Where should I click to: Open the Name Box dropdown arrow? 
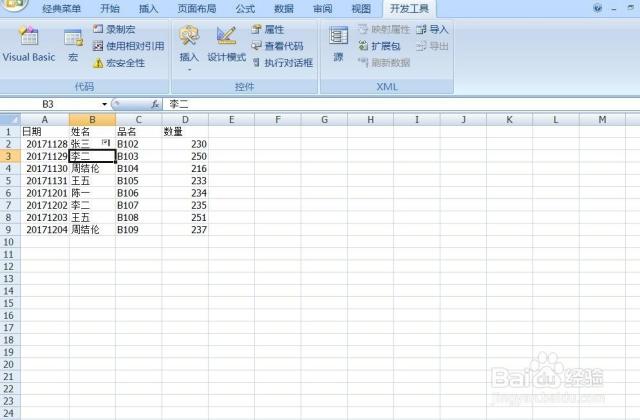click(104, 104)
